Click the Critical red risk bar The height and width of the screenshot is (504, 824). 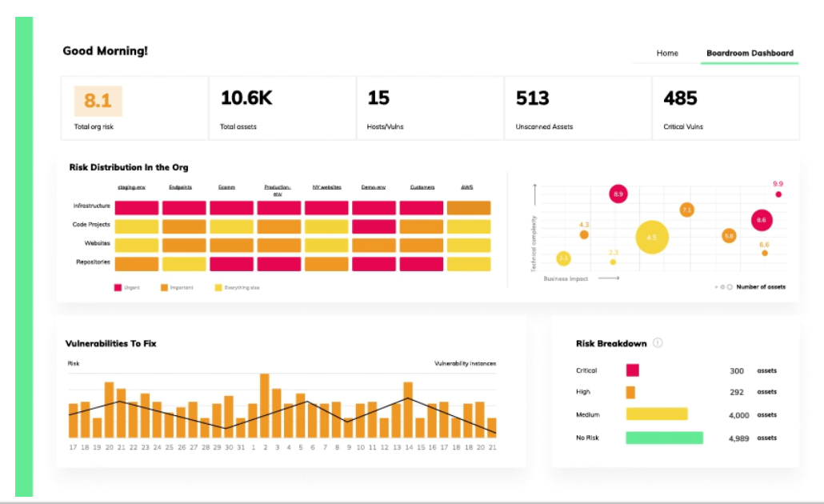tap(633, 370)
